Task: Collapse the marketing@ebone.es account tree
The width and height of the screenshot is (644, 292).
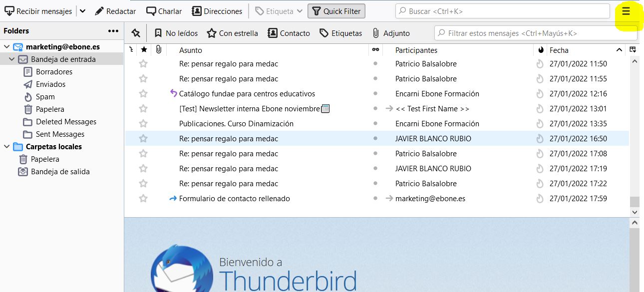Action: click(6, 47)
